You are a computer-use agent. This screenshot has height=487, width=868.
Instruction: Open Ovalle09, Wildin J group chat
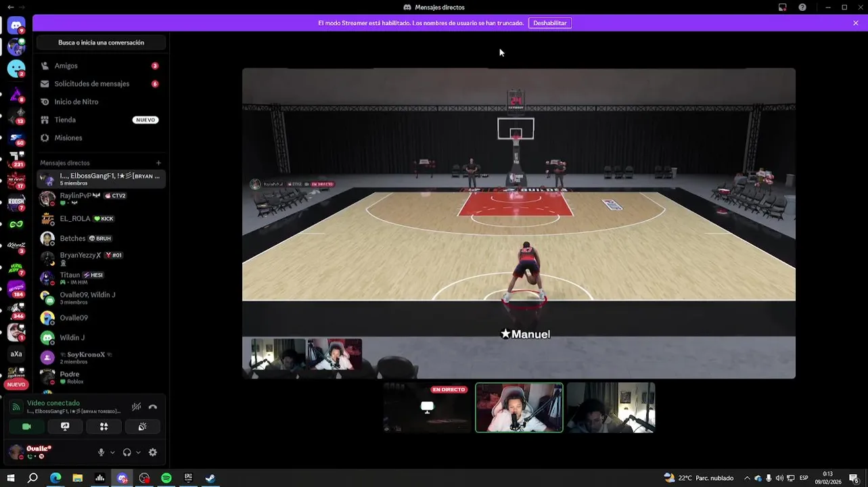(101, 298)
